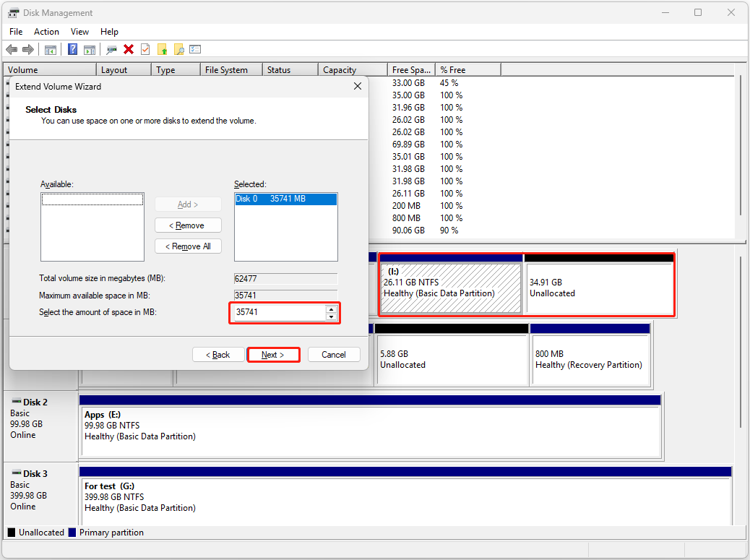Sort by the Capacity column header
This screenshot has height=560, width=750.
[x=353, y=70]
